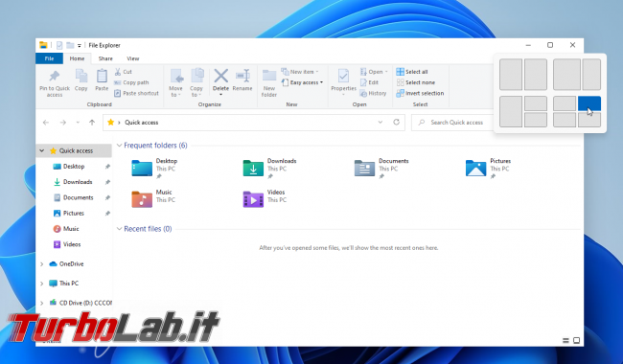The image size is (623, 364).
Task: Switch to the View ribbon tab
Action: pyautogui.click(x=132, y=58)
